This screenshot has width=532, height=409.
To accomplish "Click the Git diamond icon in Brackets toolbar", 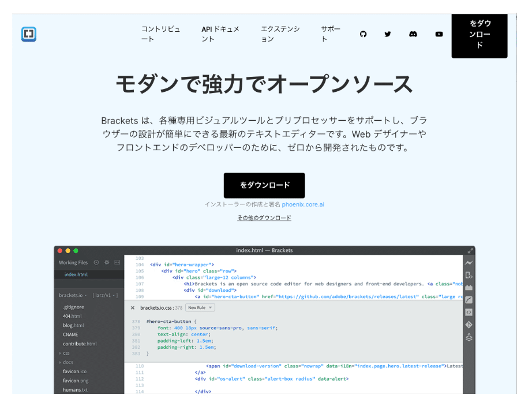I will pyautogui.click(x=469, y=325).
